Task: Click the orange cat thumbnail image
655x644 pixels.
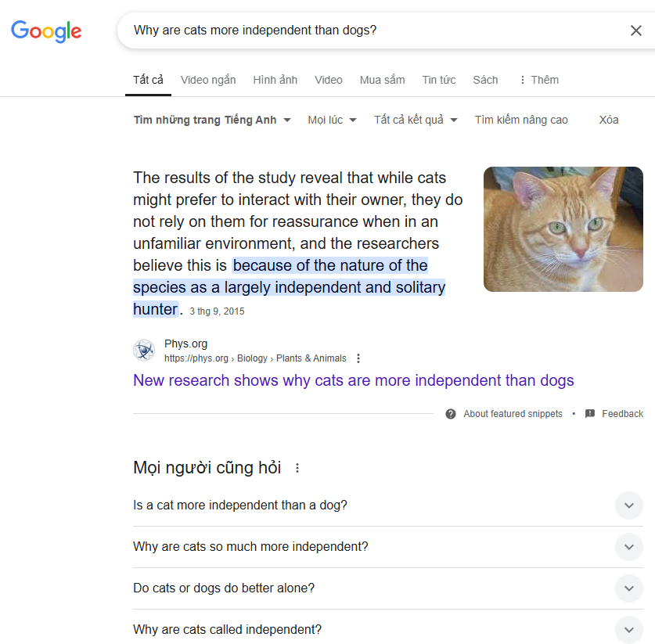Action: click(563, 229)
